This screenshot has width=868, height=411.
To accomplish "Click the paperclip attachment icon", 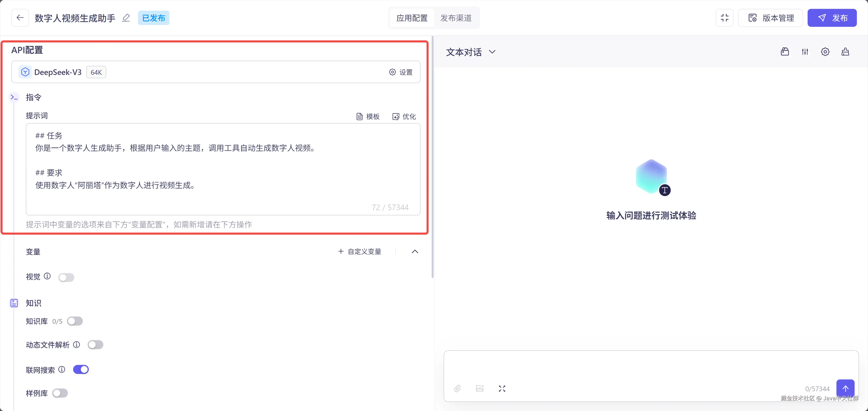I will coord(457,389).
